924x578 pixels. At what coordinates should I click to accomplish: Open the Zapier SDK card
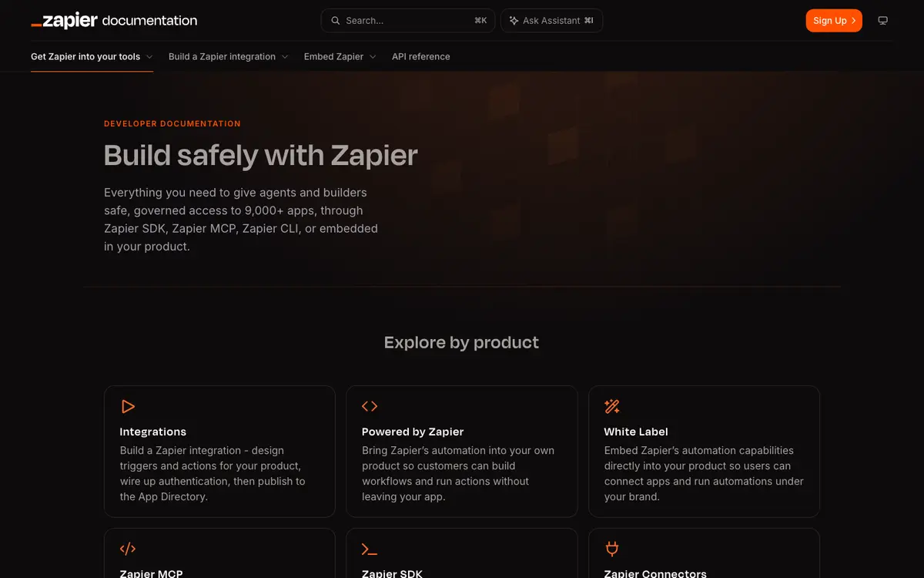(462, 553)
